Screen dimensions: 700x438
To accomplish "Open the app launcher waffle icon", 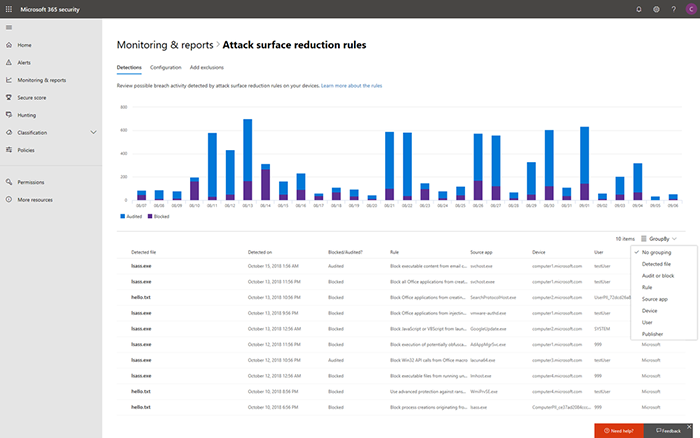I will pos(9,8).
